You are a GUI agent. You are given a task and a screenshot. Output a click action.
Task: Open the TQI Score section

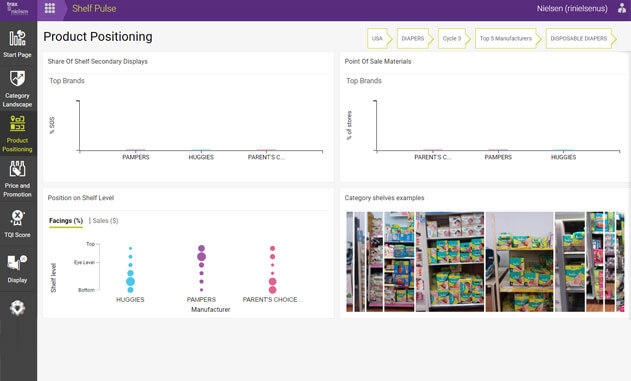[17, 223]
